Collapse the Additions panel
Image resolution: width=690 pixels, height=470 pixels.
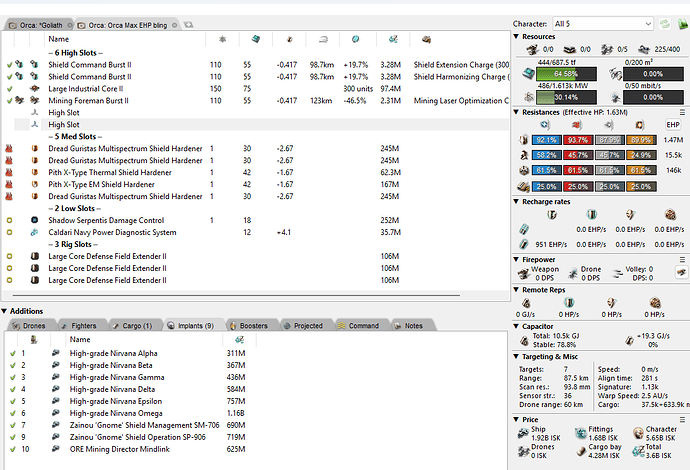pos(4,311)
